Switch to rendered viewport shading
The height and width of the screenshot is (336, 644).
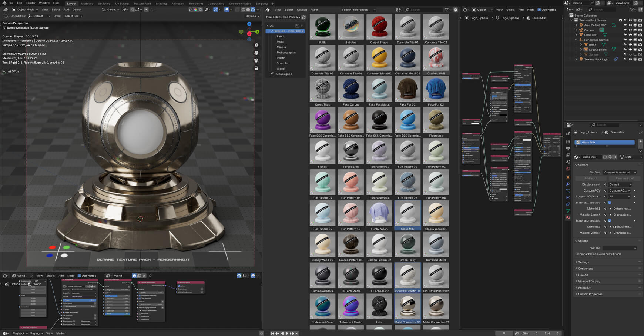point(253,10)
